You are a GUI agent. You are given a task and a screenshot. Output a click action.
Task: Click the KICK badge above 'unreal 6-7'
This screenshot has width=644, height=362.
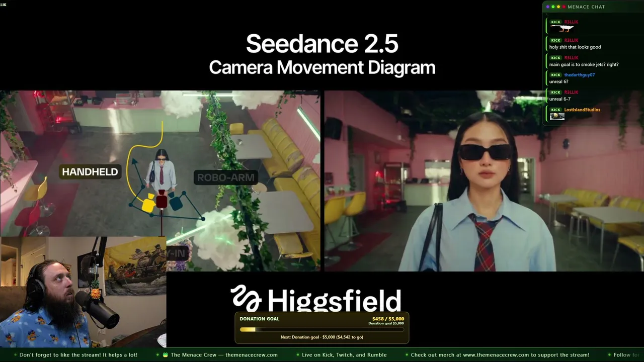(x=555, y=93)
